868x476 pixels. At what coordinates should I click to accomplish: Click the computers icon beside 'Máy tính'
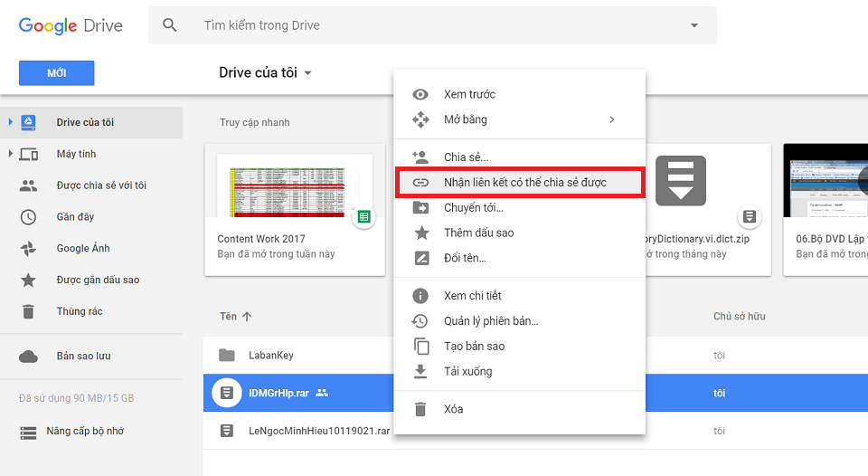(x=28, y=154)
